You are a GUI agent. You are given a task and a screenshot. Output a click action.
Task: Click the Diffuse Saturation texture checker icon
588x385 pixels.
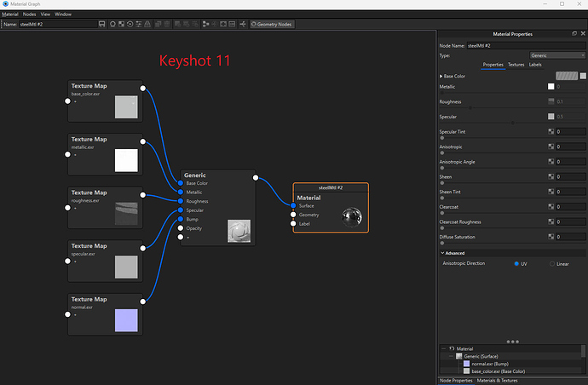(551, 237)
